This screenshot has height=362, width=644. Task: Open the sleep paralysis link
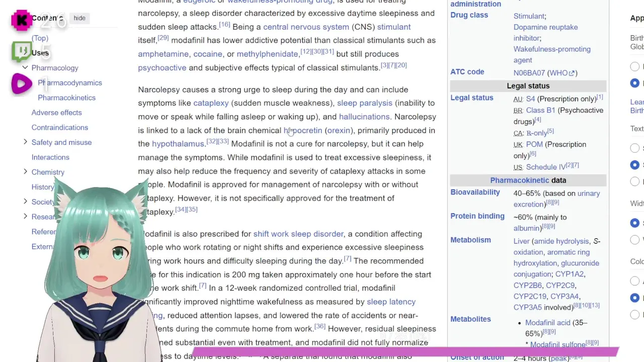tap(365, 103)
